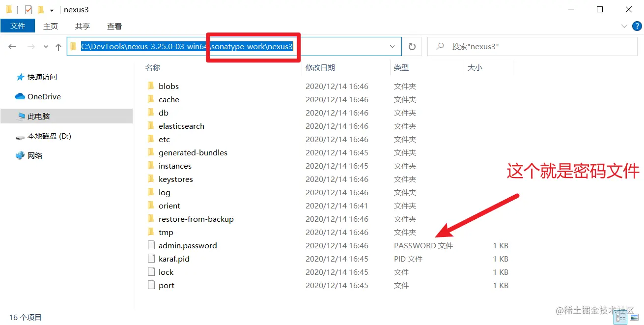Select the karaf.pid file icon
This screenshot has height=325, width=644.
tap(151, 259)
